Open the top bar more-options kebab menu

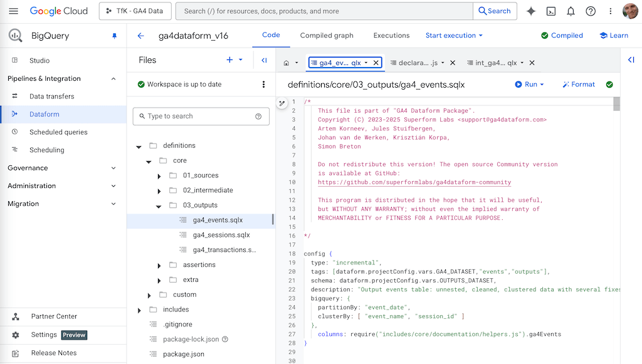[x=611, y=11]
